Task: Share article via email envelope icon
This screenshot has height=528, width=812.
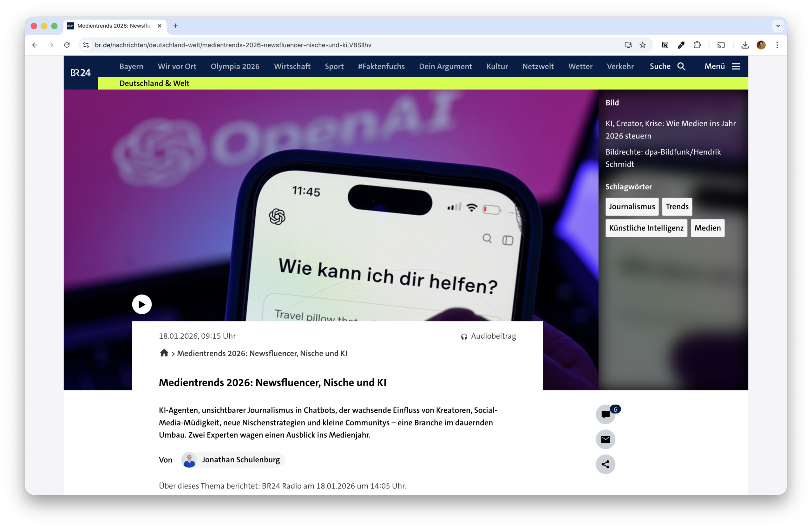Action: tap(605, 439)
